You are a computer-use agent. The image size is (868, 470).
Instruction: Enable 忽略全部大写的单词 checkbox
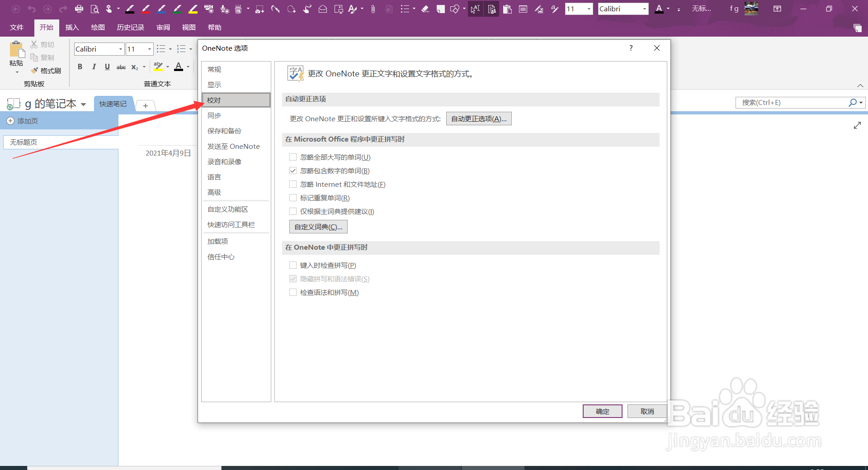293,157
